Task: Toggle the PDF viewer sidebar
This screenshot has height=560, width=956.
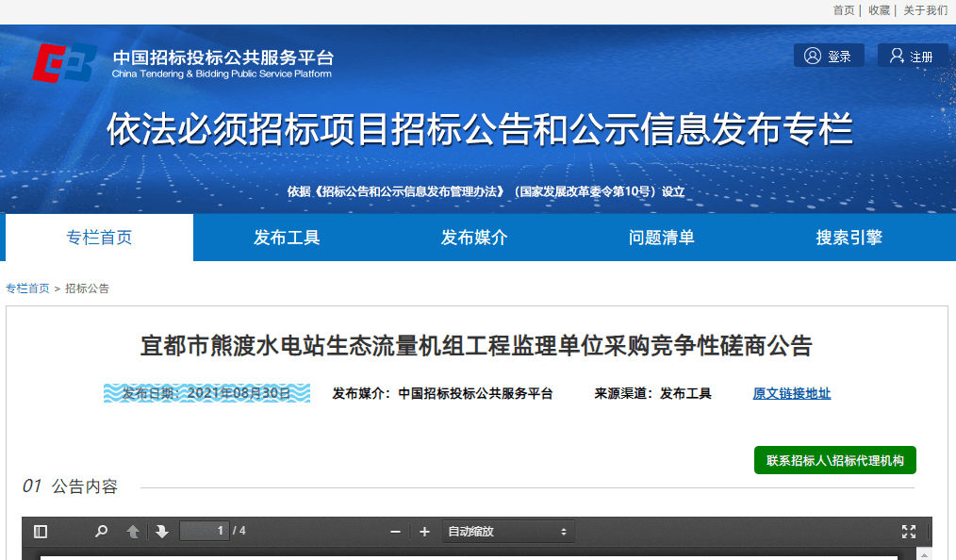Action: click(41, 532)
